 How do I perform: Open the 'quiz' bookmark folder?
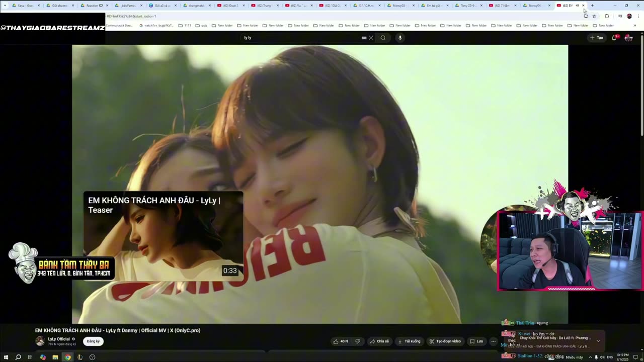[x=201, y=25]
